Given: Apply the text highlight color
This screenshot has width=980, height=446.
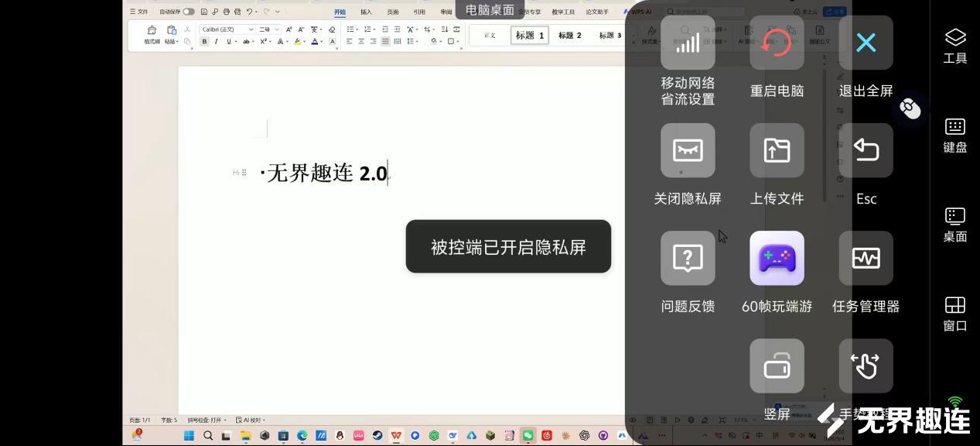Looking at the screenshot, I should pyautogui.click(x=297, y=41).
